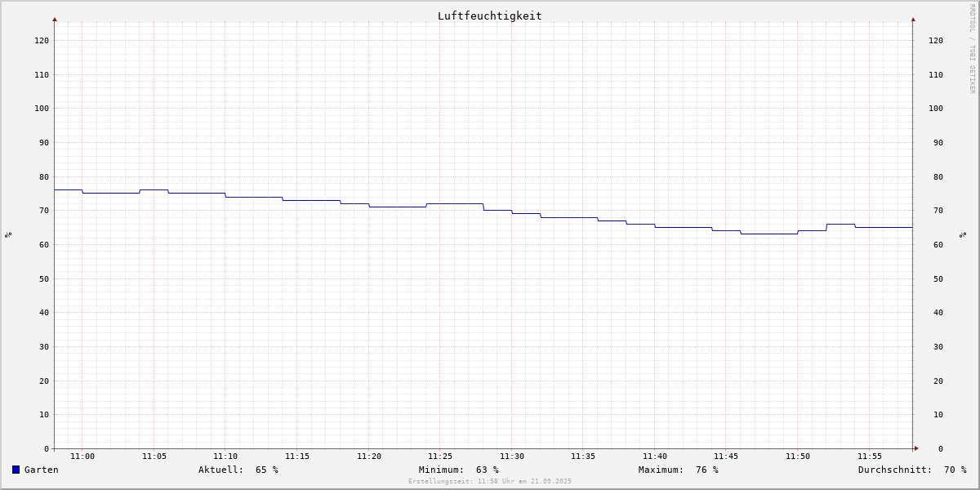Click the 60 label on the left axis
The height and width of the screenshot is (490, 980).
pos(44,244)
